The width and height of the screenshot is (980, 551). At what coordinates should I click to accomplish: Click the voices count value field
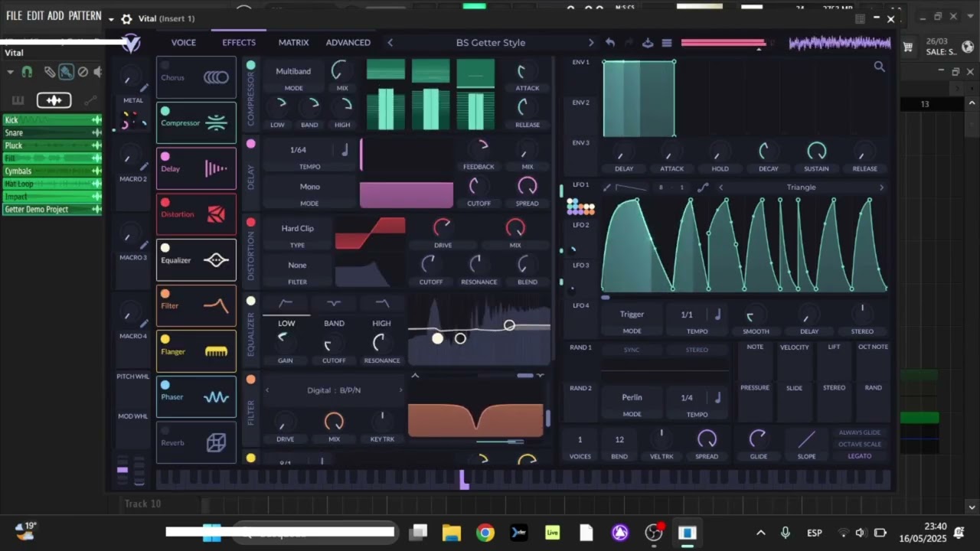tap(580, 439)
